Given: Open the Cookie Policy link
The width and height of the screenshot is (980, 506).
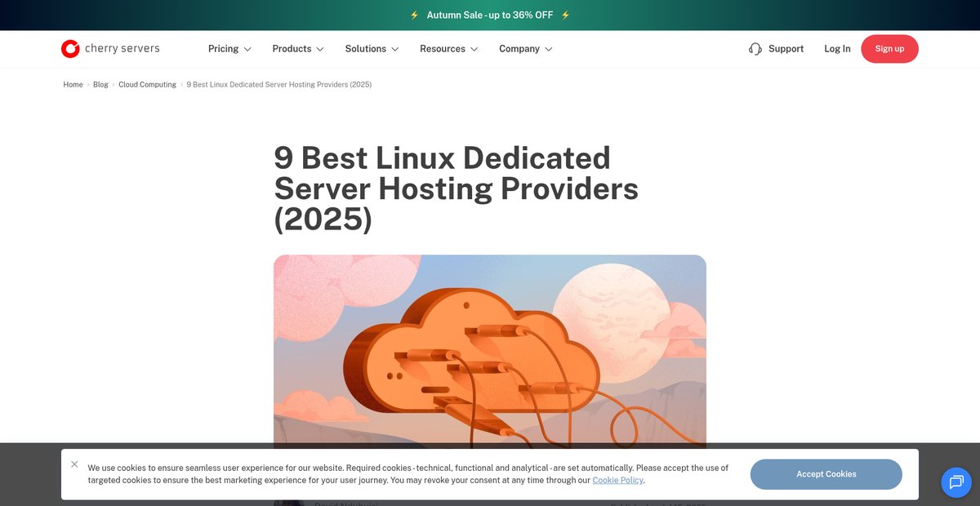Looking at the screenshot, I should (x=617, y=481).
